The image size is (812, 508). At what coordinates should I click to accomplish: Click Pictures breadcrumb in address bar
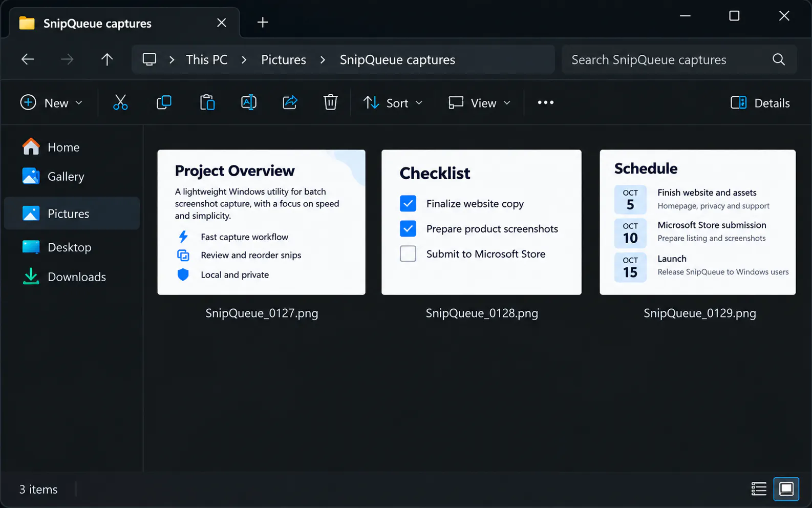284,60
